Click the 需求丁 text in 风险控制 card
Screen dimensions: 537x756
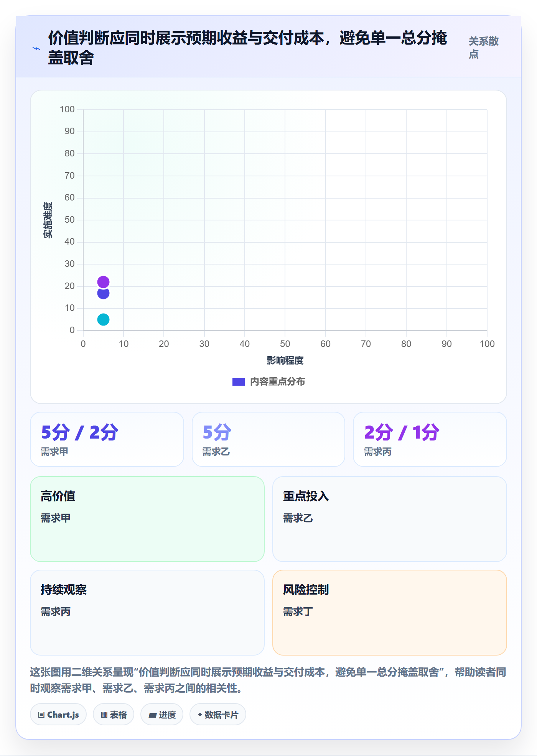(298, 612)
